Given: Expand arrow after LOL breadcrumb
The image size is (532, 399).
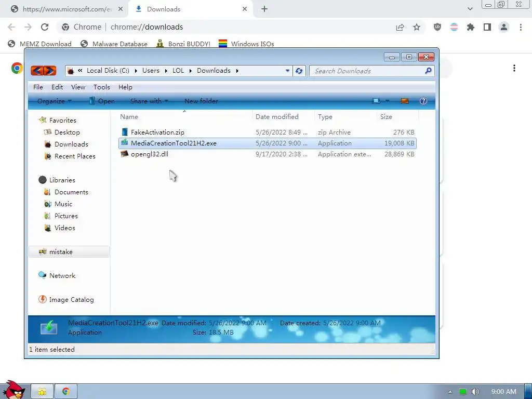Looking at the screenshot, I should pyautogui.click(x=190, y=71).
